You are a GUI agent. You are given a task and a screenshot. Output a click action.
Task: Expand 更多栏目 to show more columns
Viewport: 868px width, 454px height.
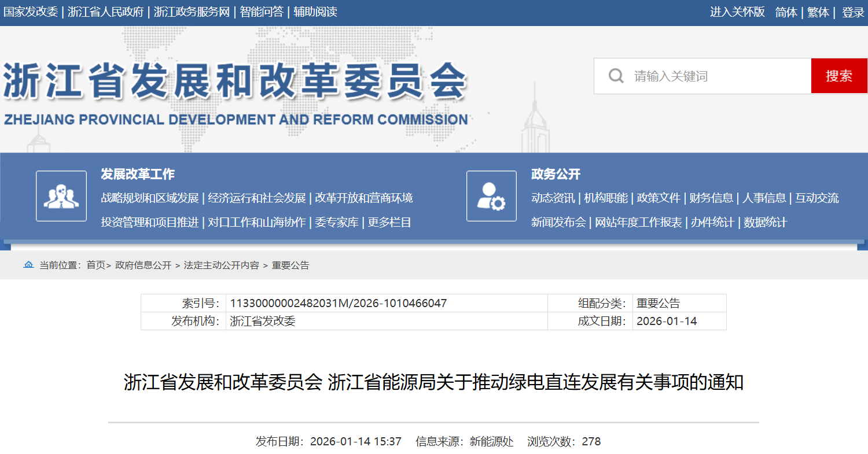pos(390,223)
